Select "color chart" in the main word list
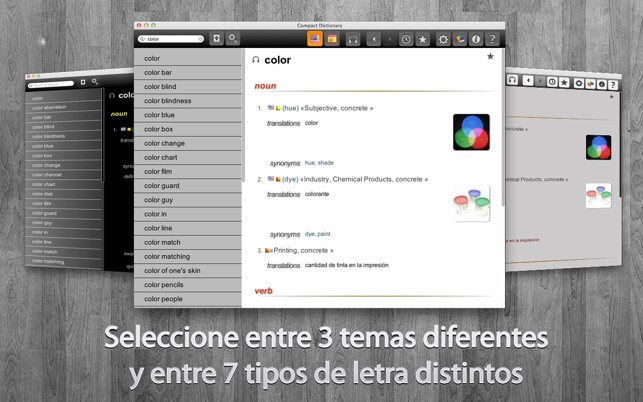The image size is (643, 402). [188, 158]
